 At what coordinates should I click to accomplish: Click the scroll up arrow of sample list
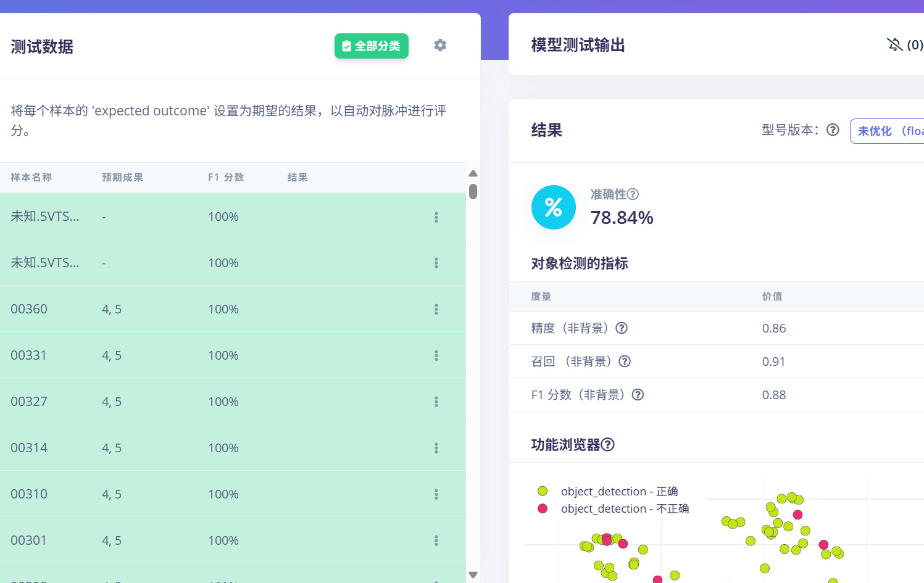(473, 174)
